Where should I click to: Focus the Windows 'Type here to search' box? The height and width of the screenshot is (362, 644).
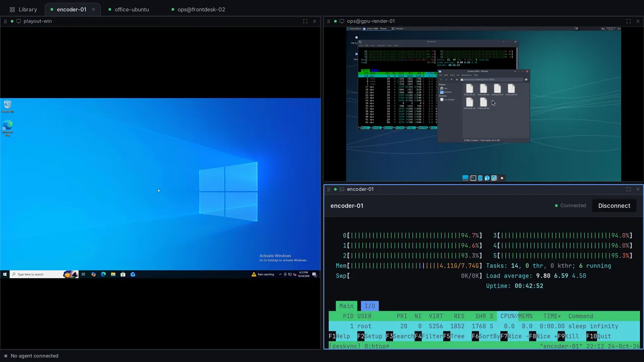44,275
